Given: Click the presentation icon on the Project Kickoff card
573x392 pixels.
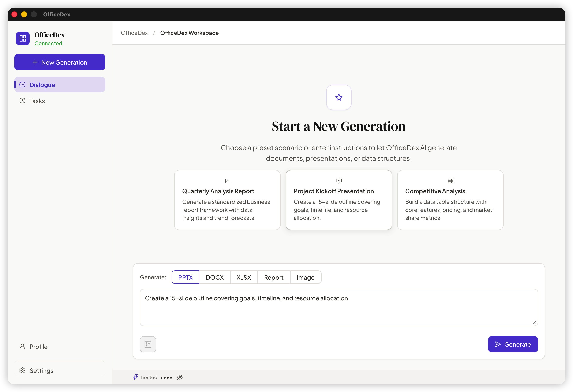Looking at the screenshot, I should pos(339,181).
